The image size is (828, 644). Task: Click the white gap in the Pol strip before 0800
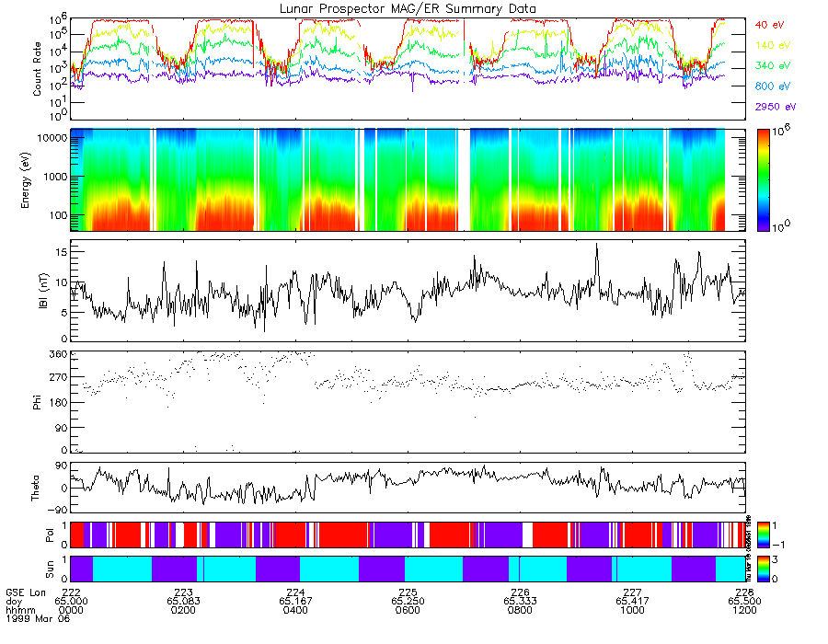[527, 535]
